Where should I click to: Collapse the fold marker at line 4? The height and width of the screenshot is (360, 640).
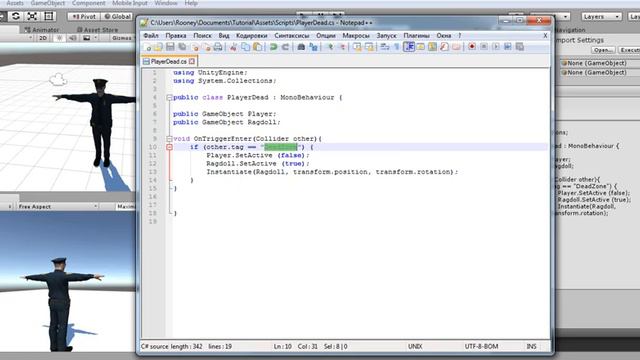coord(169,98)
